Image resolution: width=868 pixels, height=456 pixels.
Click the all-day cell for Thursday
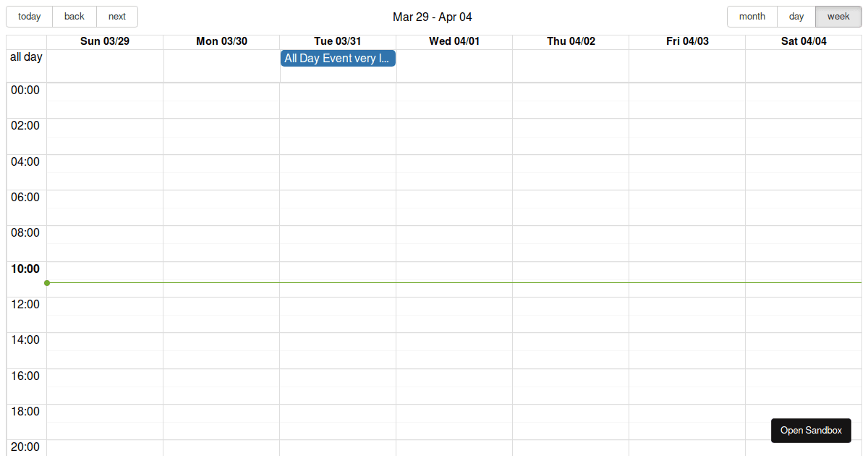571,66
